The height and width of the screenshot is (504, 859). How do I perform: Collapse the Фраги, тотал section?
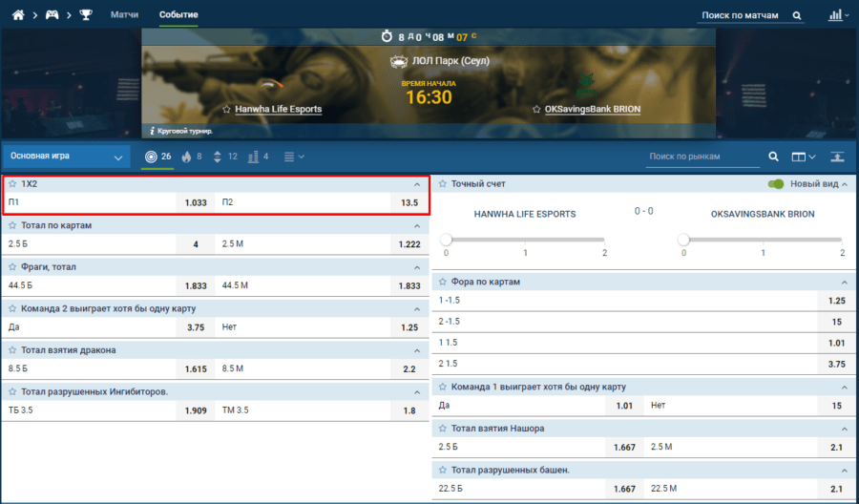[x=416, y=266]
